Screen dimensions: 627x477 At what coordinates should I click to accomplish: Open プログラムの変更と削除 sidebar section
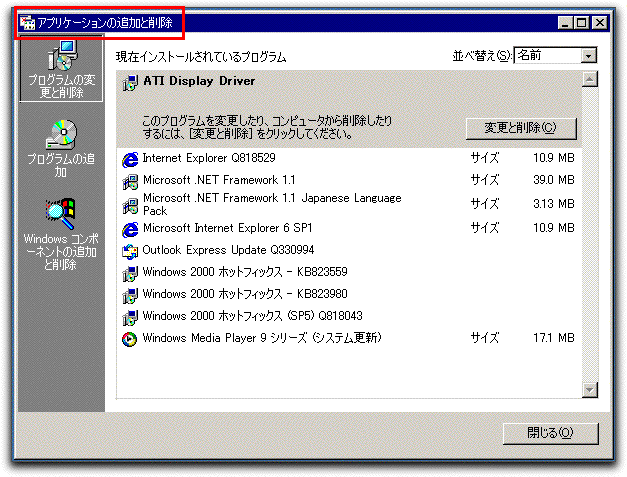click(x=61, y=69)
